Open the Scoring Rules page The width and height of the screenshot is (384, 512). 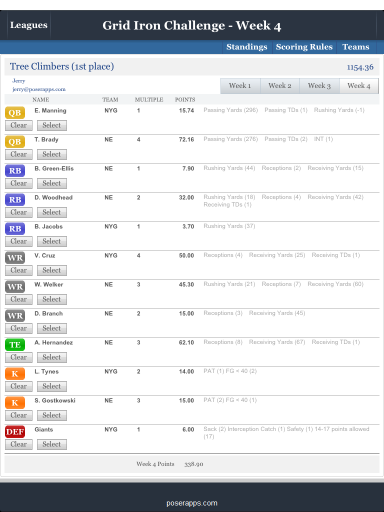304,47
